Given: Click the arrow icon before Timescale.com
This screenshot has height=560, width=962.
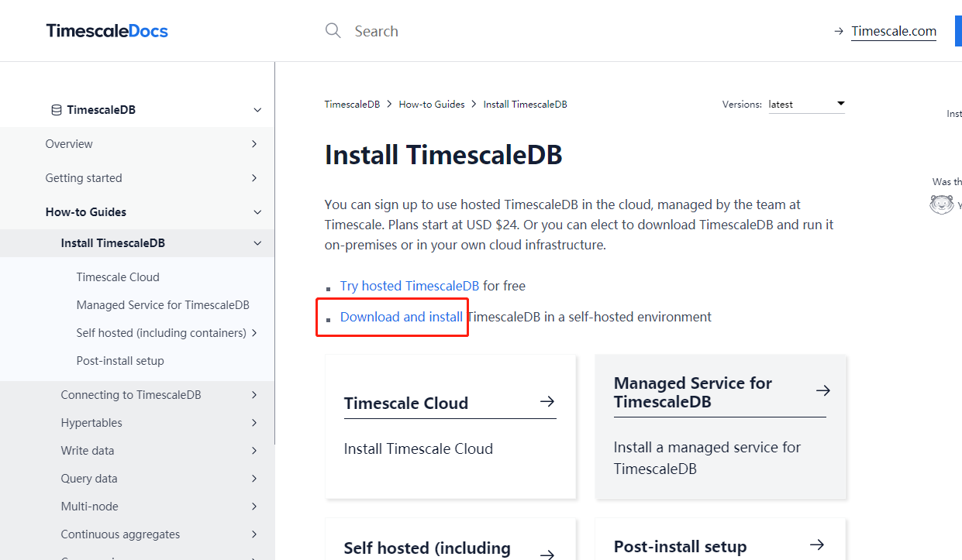Looking at the screenshot, I should 838,31.
